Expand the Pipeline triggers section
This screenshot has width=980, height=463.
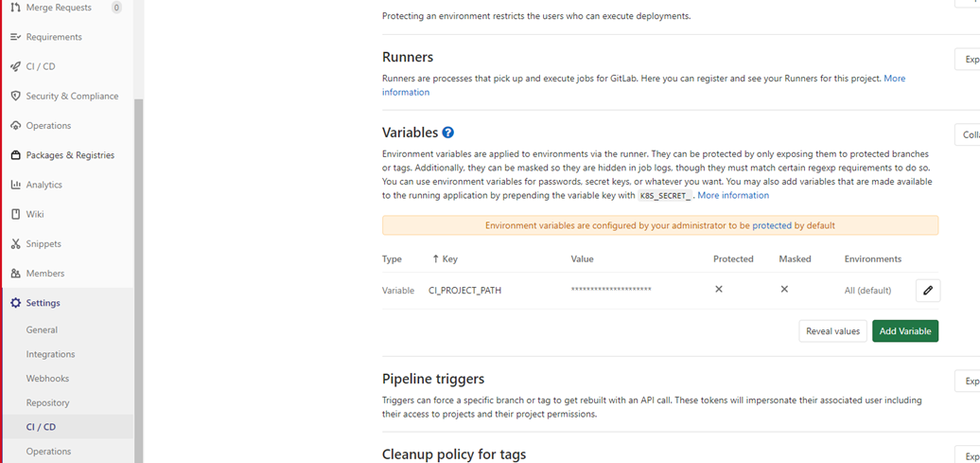969,381
